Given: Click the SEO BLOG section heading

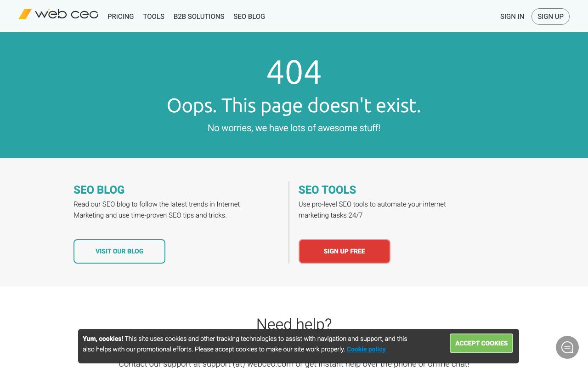Looking at the screenshot, I should [x=99, y=190].
